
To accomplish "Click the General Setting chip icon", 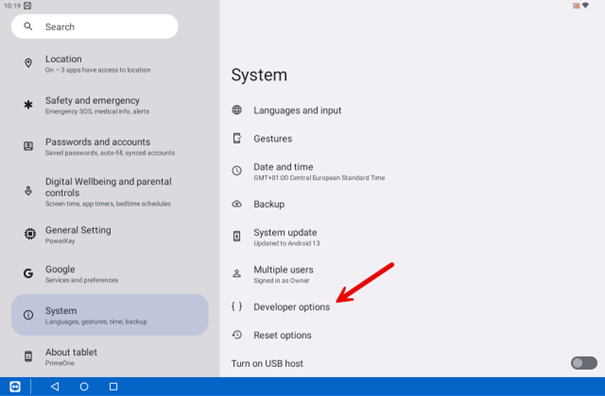I will (x=30, y=234).
